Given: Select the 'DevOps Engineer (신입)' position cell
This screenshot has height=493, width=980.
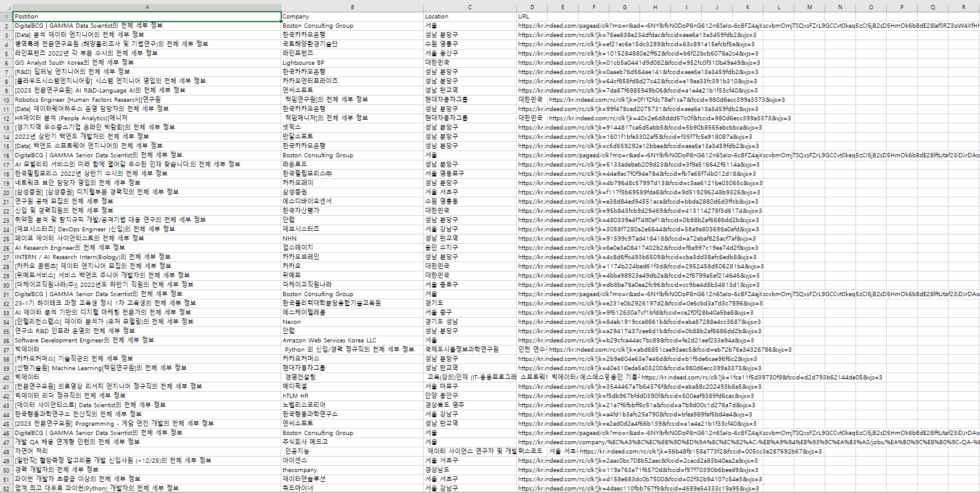Looking at the screenshot, I should pos(147,230).
